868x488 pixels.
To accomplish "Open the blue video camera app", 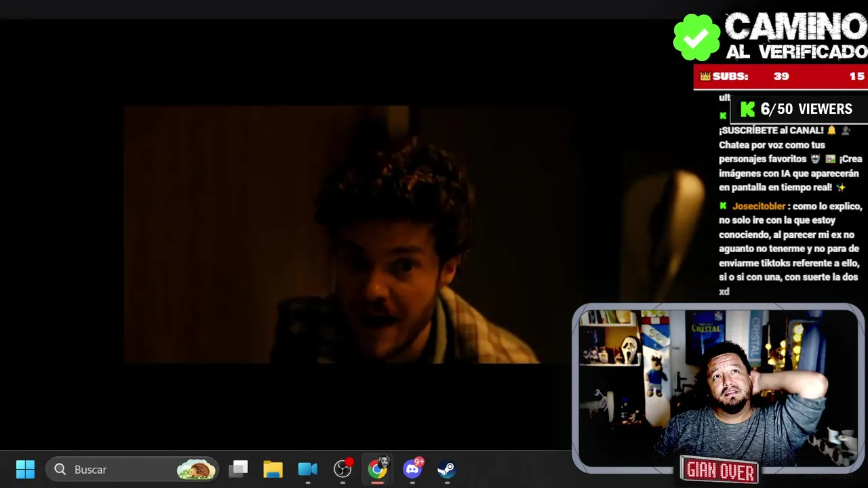I will coord(307,469).
